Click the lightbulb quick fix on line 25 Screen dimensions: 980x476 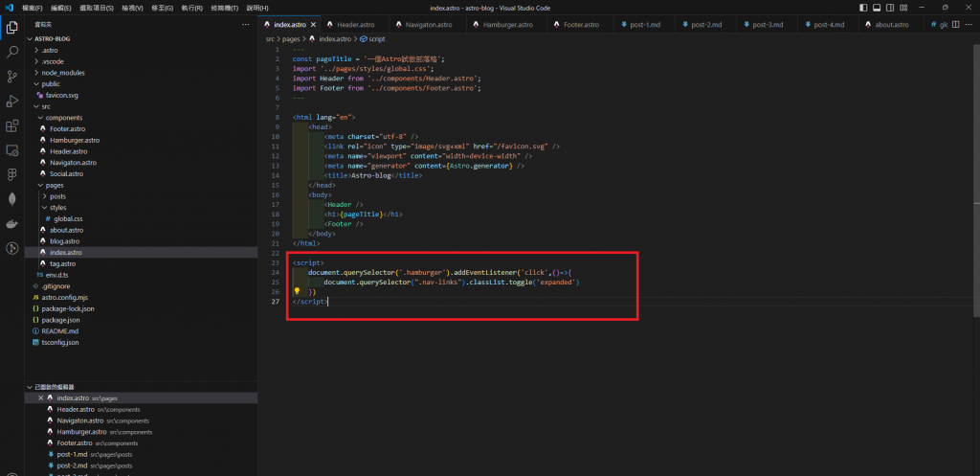pyautogui.click(x=298, y=291)
